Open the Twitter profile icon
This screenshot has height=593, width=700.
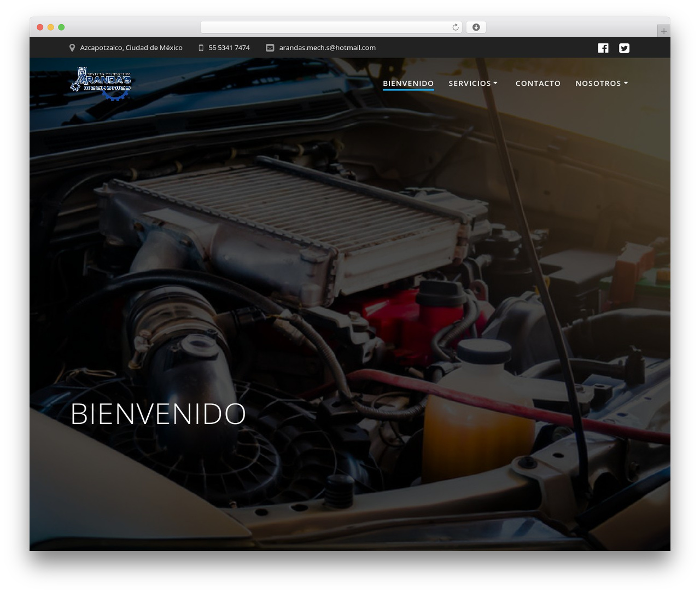[x=624, y=48]
